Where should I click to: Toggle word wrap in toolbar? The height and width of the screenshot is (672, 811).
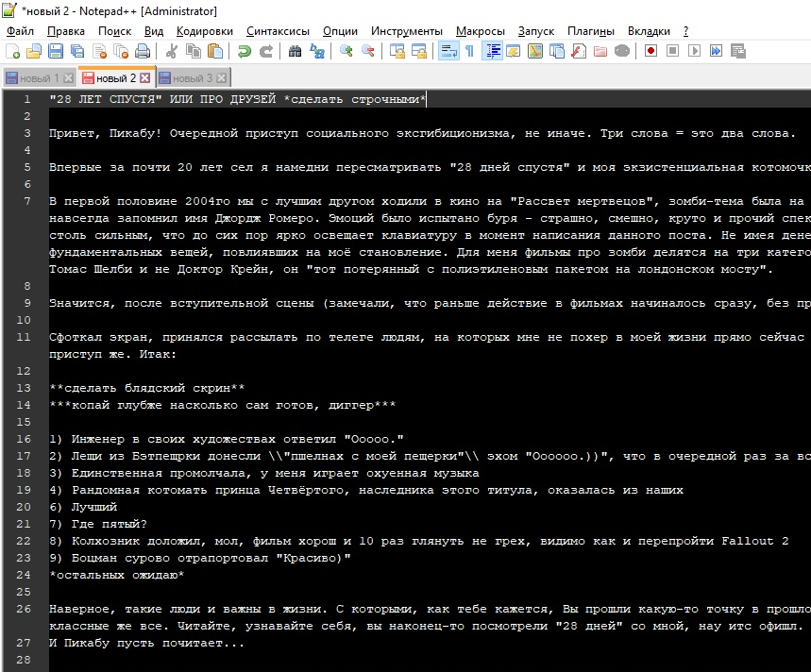coord(448,51)
